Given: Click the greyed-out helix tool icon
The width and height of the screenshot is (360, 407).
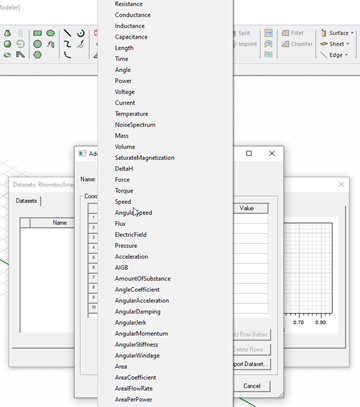Looking at the screenshot, I should coord(20,33).
